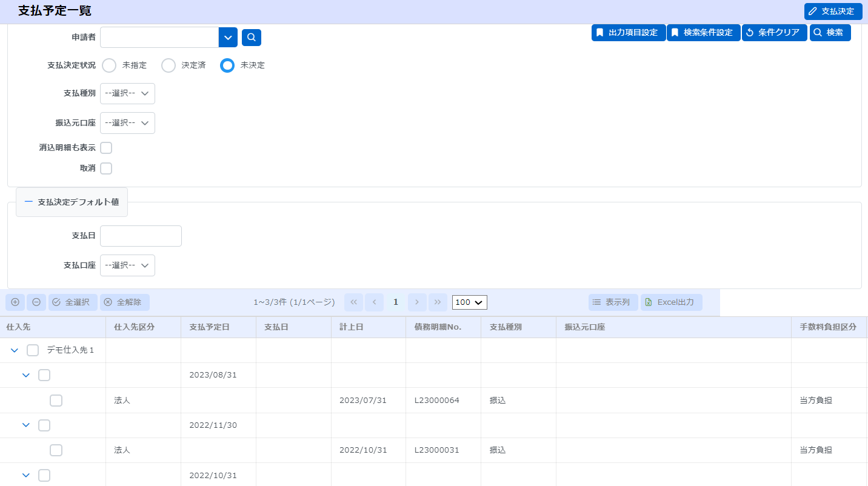Run search with the 検索 button
The width and height of the screenshot is (868, 486).
830,33
